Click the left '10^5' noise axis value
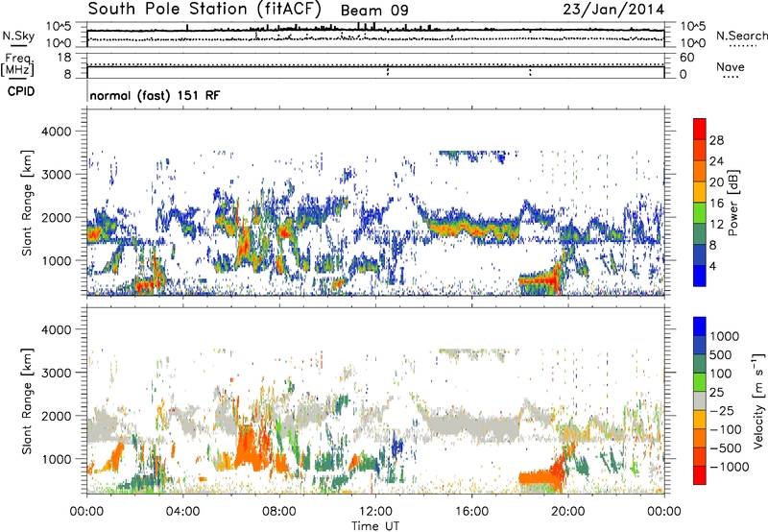The image size is (768, 532). [x=59, y=27]
